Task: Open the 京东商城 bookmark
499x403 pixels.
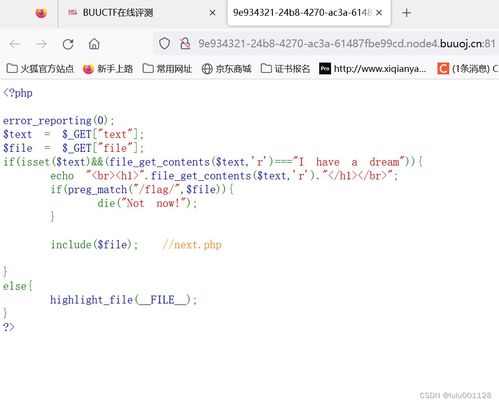Action: tap(227, 69)
